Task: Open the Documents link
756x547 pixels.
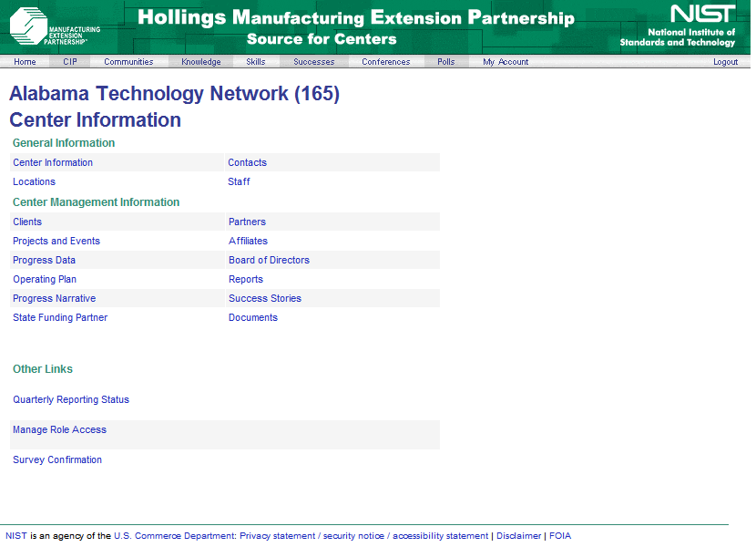Action: (x=253, y=317)
